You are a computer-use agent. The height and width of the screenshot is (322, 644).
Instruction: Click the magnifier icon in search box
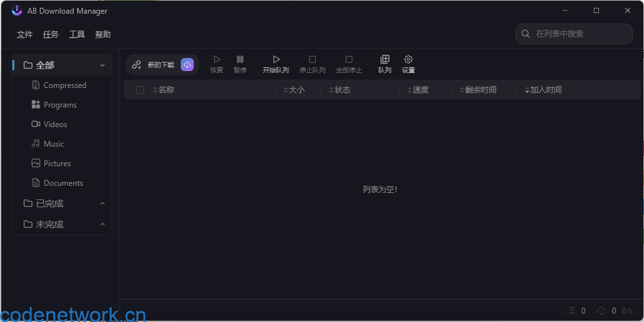[526, 34]
